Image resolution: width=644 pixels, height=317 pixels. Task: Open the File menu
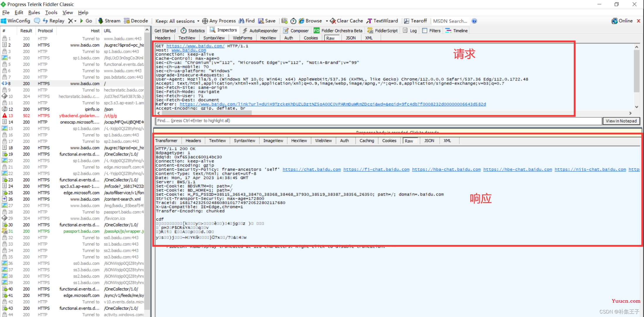[x=6, y=12]
